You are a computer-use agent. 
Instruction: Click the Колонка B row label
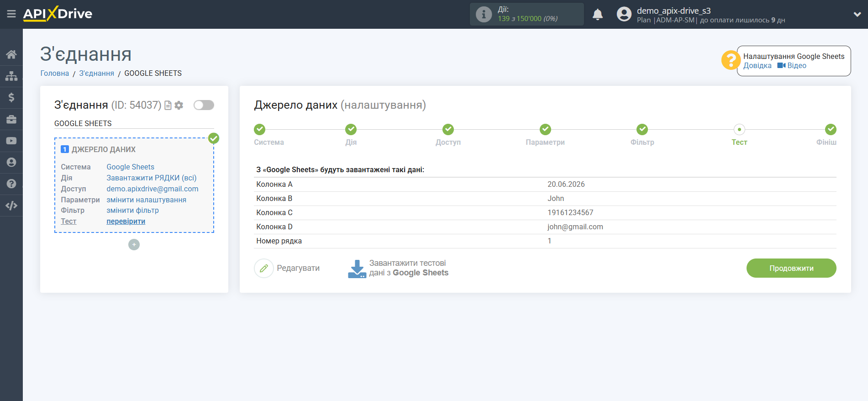[274, 199]
